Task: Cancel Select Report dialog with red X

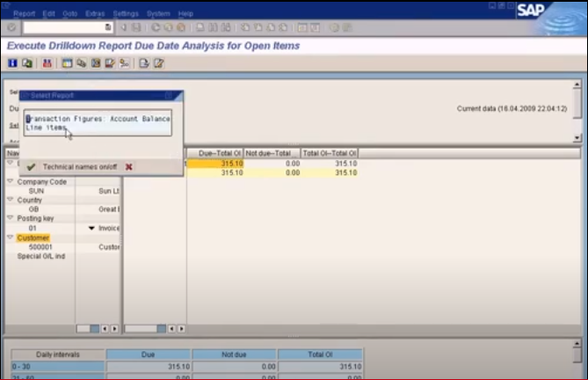Action: (x=128, y=167)
